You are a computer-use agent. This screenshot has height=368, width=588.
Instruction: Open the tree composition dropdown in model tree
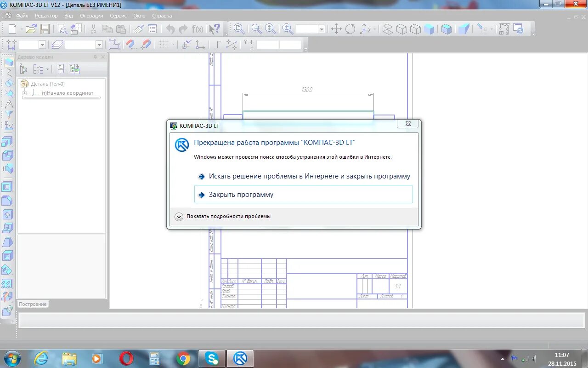pyautogui.click(x=47, y=69)
